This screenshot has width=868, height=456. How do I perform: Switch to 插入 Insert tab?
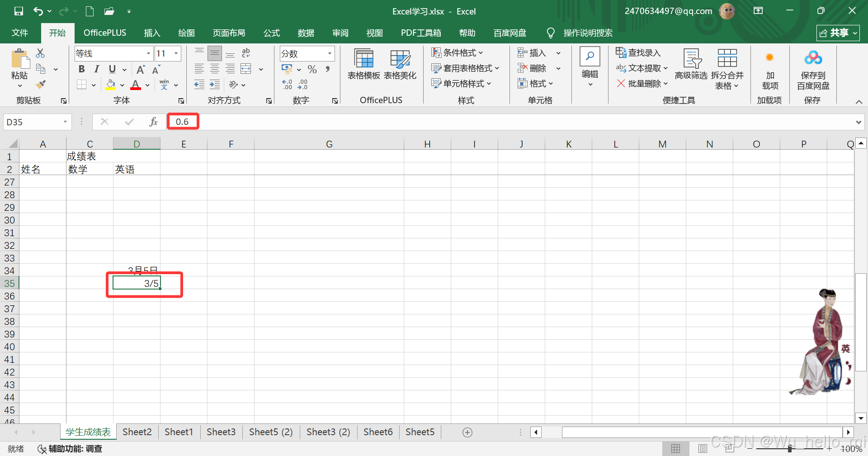coord(152,33)
